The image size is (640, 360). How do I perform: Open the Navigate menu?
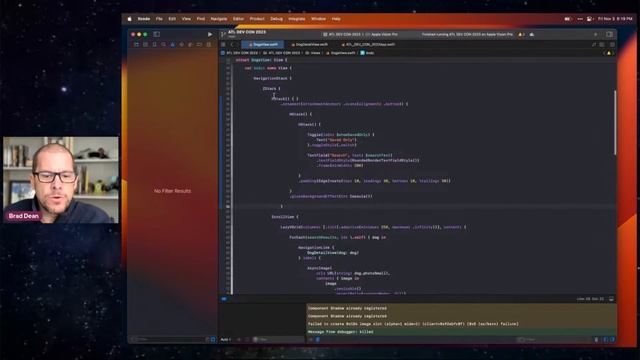pyautogui.click(x=219, y=19)
